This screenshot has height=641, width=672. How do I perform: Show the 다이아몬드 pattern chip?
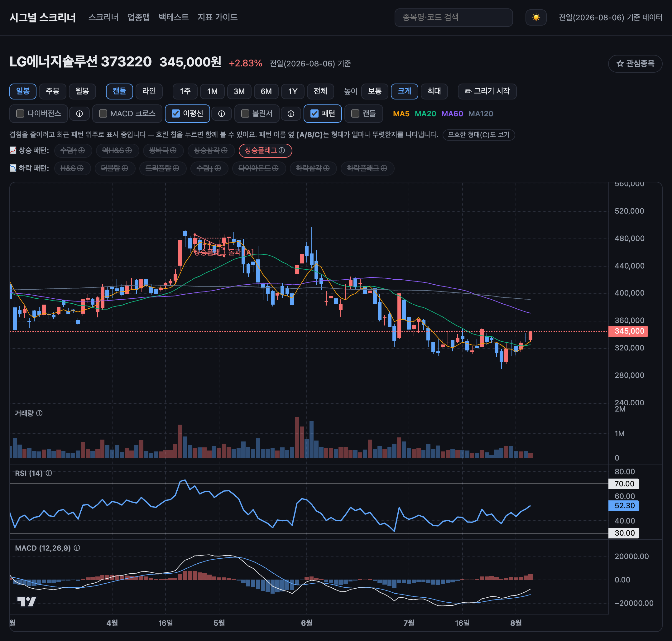click(x=259, y=168)
